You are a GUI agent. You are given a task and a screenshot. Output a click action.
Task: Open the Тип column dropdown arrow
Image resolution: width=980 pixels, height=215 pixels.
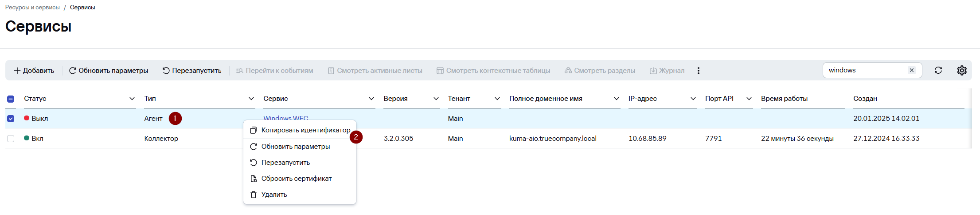(x=251, y=99)
